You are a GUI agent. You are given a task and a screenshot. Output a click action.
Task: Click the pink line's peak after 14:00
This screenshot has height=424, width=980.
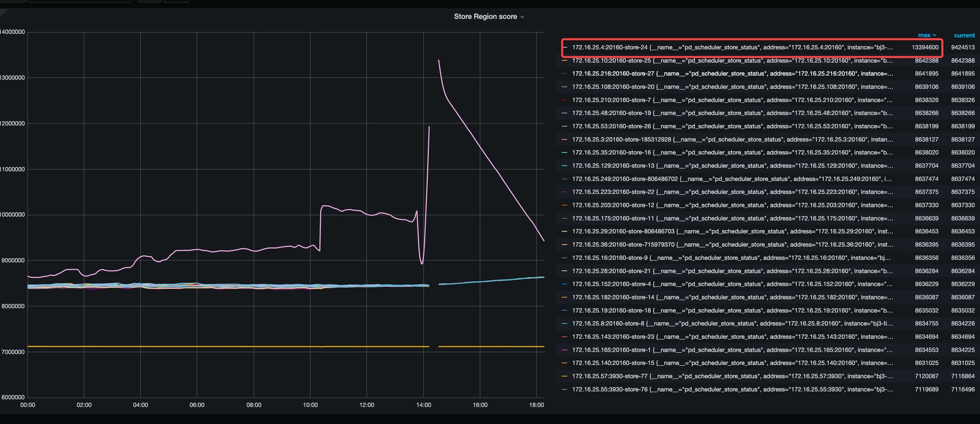pos(439,61)
